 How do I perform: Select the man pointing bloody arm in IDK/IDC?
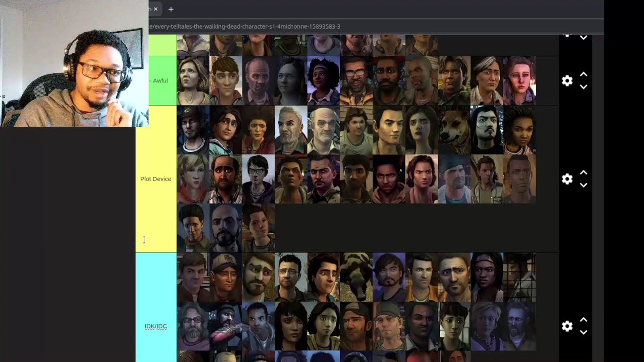(226, 326)
